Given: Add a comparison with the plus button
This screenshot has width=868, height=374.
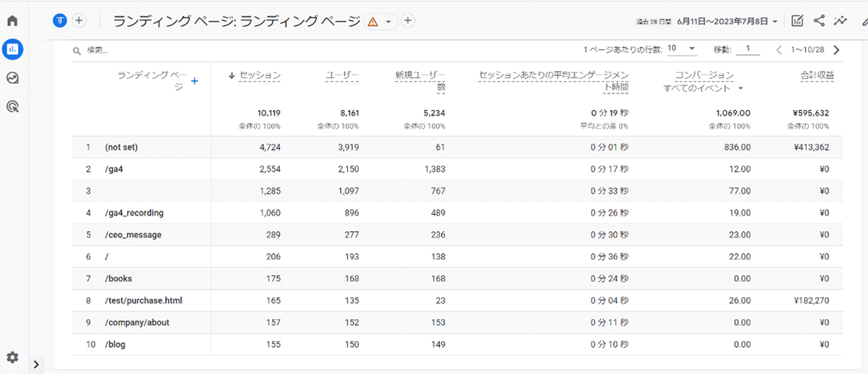Looking at the screenshot, I should click(x=79, y=21).
